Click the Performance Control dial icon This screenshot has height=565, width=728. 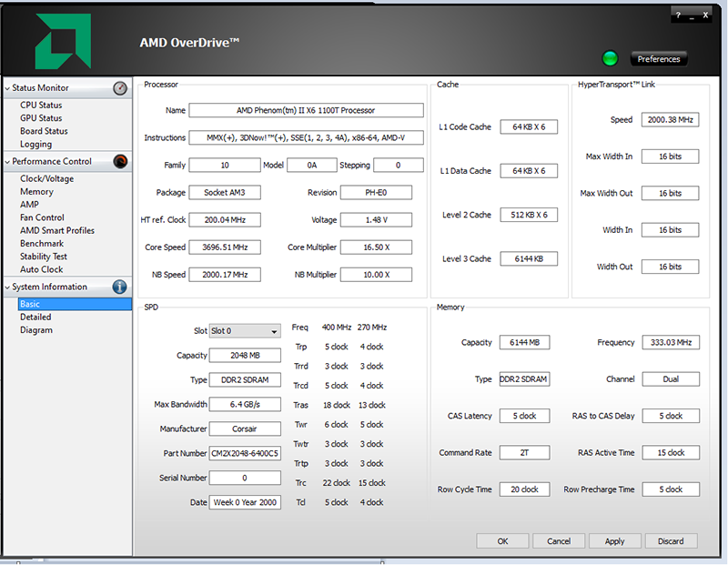(120, 161)
